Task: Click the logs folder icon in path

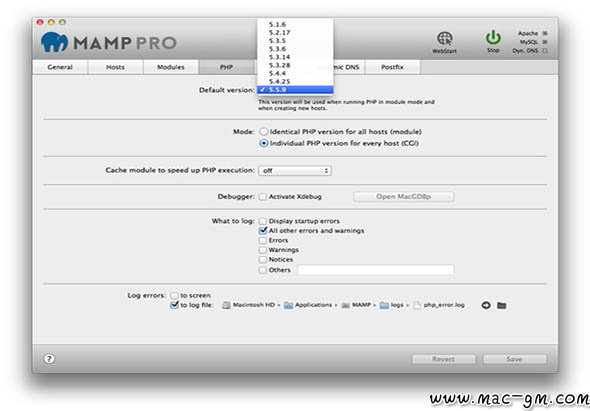Action: click(384, 305)
